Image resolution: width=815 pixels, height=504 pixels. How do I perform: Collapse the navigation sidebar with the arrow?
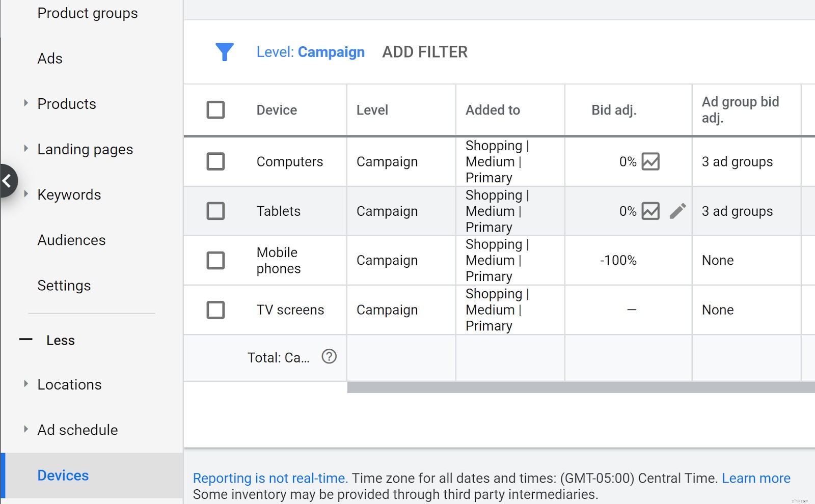(x=7, y=181)
